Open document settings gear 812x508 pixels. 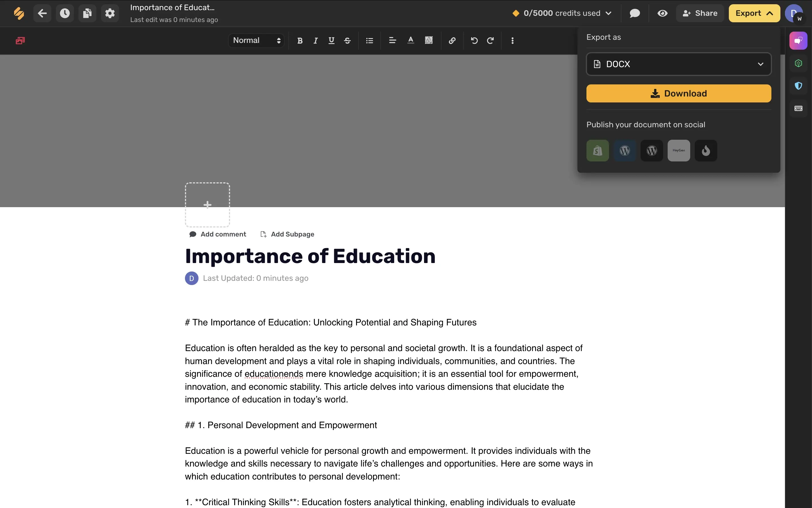pos(110,14)
